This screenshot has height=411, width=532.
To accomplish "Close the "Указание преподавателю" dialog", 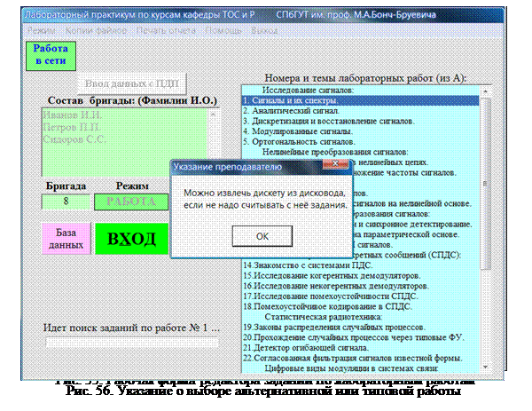I will coord(335,164).
